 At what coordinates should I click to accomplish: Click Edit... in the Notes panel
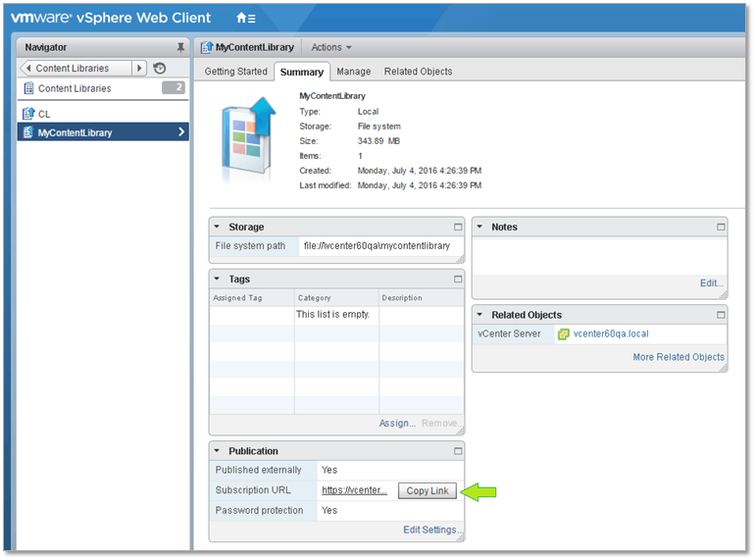click(711, 283)
